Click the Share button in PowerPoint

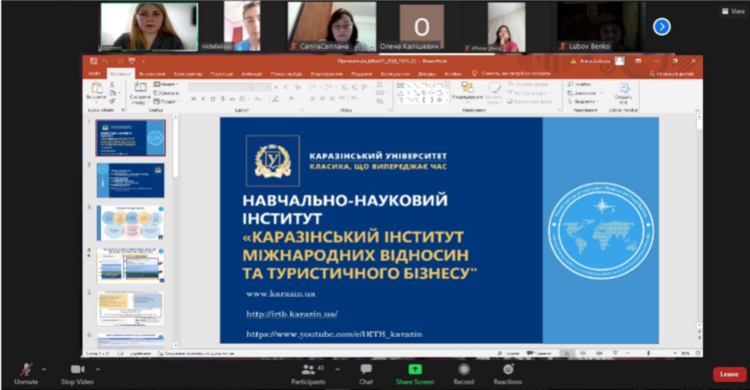coord(672,74)
